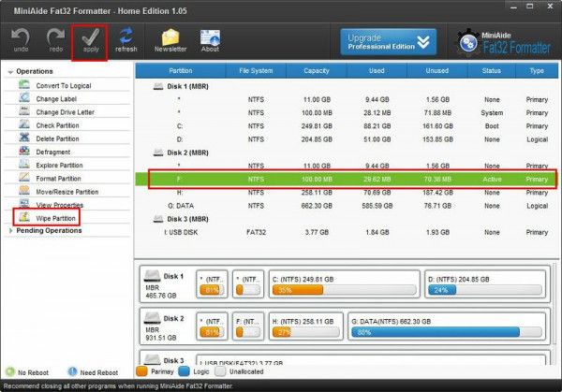
Task: Select the I: USB DISK partition row
Action: [x=347, y=232]
